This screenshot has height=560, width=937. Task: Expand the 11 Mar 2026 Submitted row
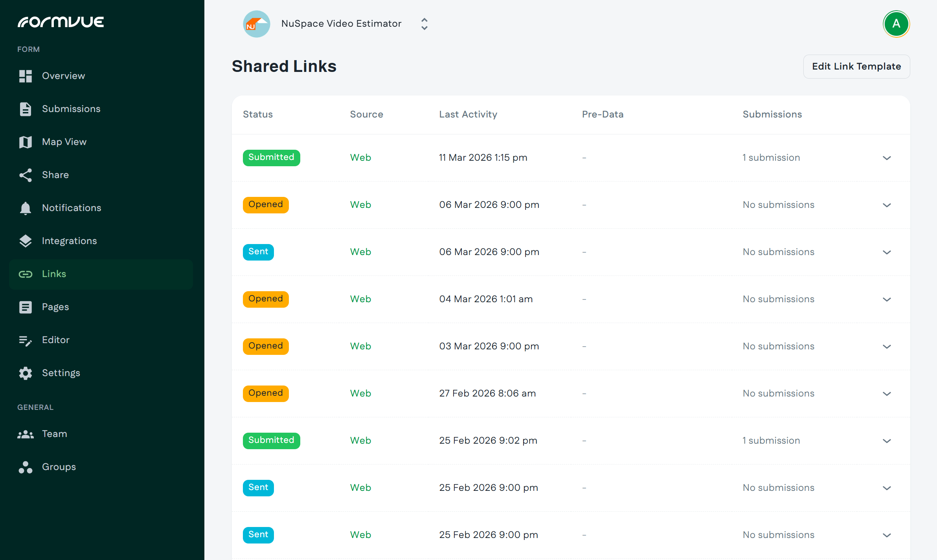click(x=887, y=158)
